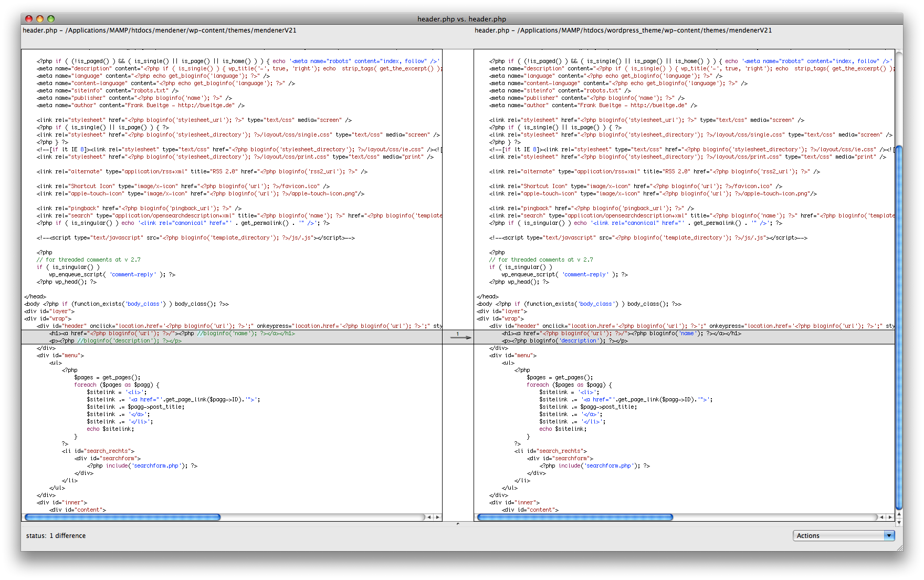Screen dimensions: 924x580
Task: Close the FileMerge window
Action: (29, 19)
